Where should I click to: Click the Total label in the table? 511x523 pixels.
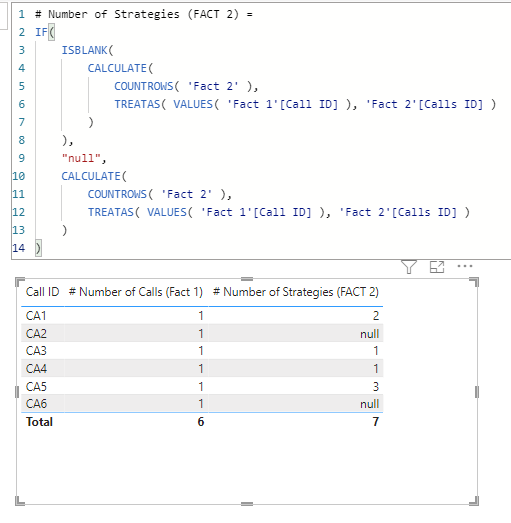pos(39,422)
